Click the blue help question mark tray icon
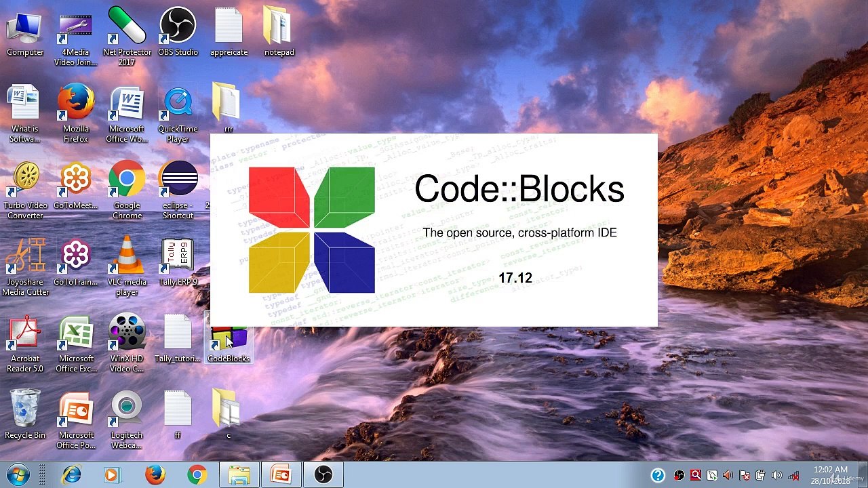The image size is (868, 488). pyautogui.click(x=658, y=475)
